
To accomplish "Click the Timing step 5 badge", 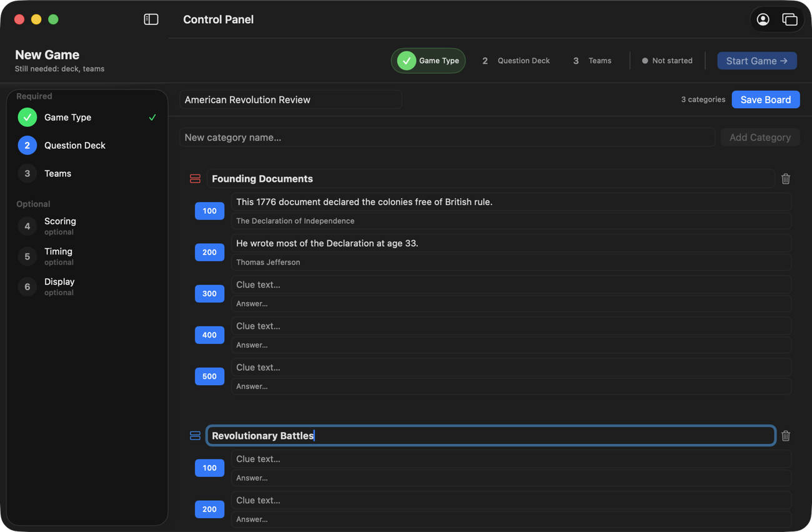I will [x=27, y=256].
